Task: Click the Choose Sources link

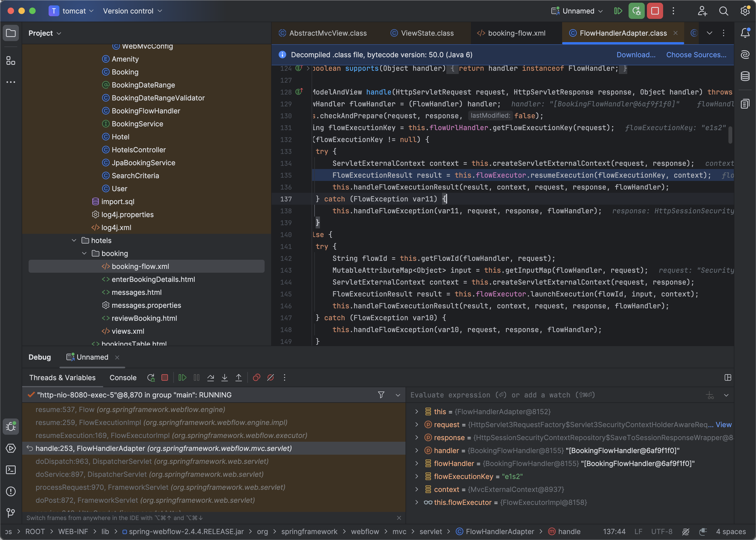Action: coord(696,55)
